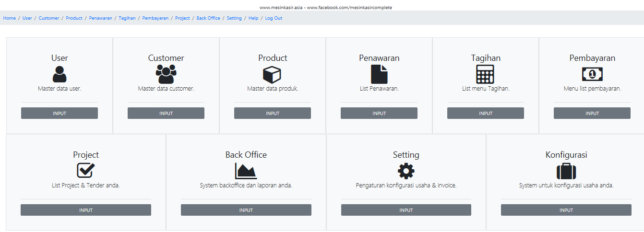Click the Pembayaran money bill icon
644x232 pixels.
point(592,74)
